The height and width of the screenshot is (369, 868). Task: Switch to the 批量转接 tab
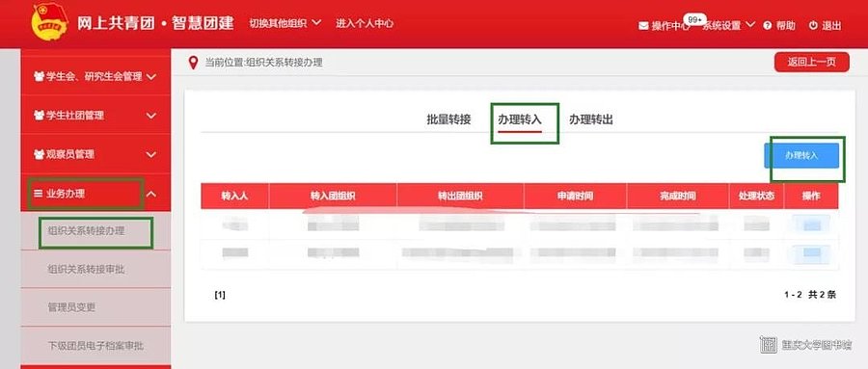pos(448,119)
